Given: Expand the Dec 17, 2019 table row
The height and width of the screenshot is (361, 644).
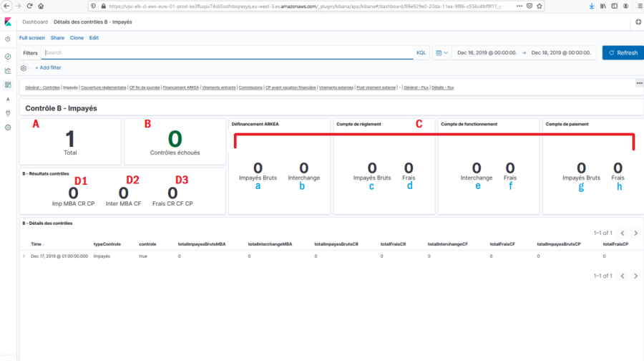Looking at the screenshot, I should click(24, 256).
